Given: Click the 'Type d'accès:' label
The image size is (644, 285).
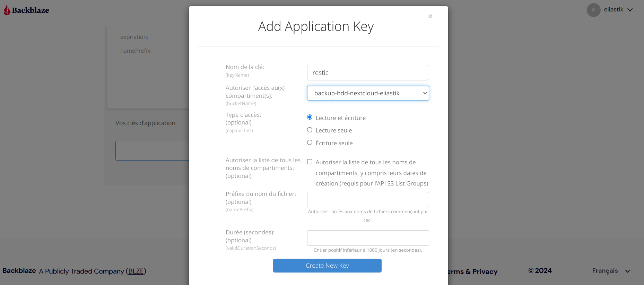Looking at the screenshot, I should pos(243,115).
